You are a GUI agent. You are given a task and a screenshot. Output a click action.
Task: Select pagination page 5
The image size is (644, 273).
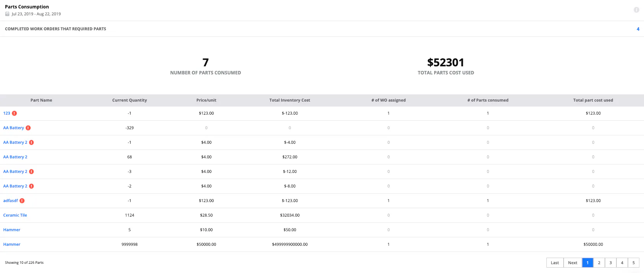(634, 263)
